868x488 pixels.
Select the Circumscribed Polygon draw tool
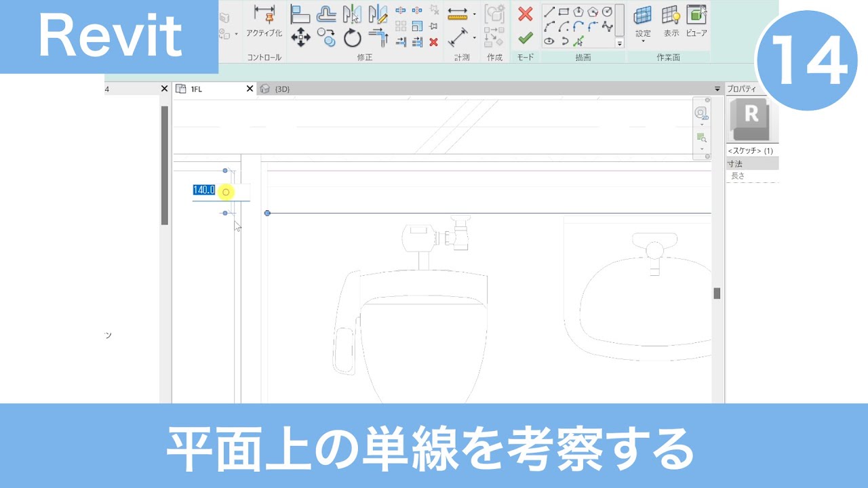coord(593,12)
